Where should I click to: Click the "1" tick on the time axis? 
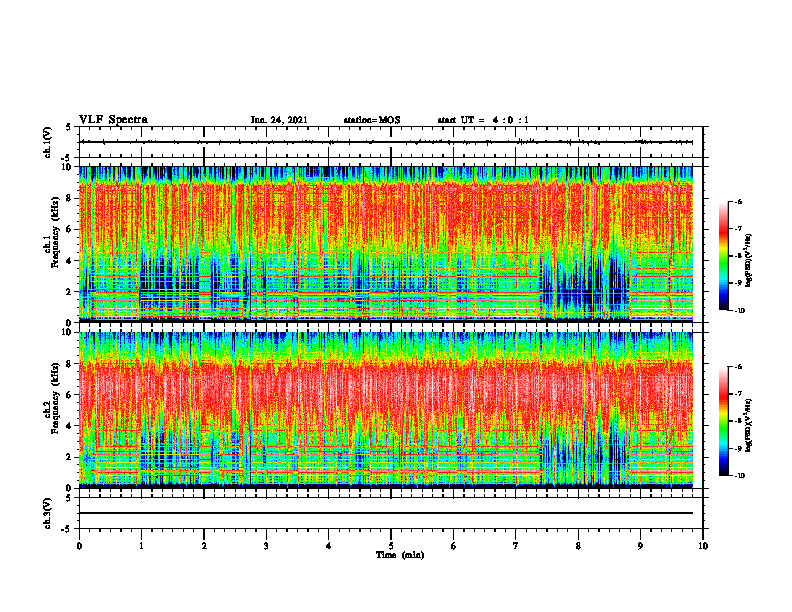click(141, 546)
